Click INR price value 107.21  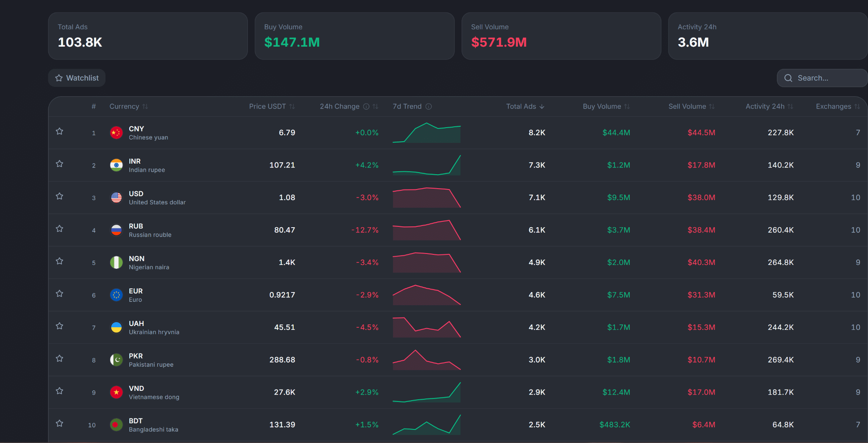click(x=282, y=165)
